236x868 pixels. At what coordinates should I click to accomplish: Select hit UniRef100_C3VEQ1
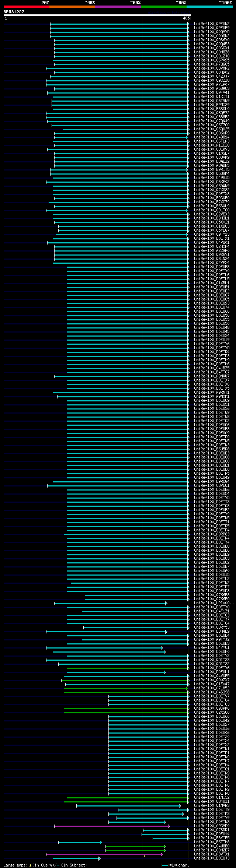coord(212,486)
